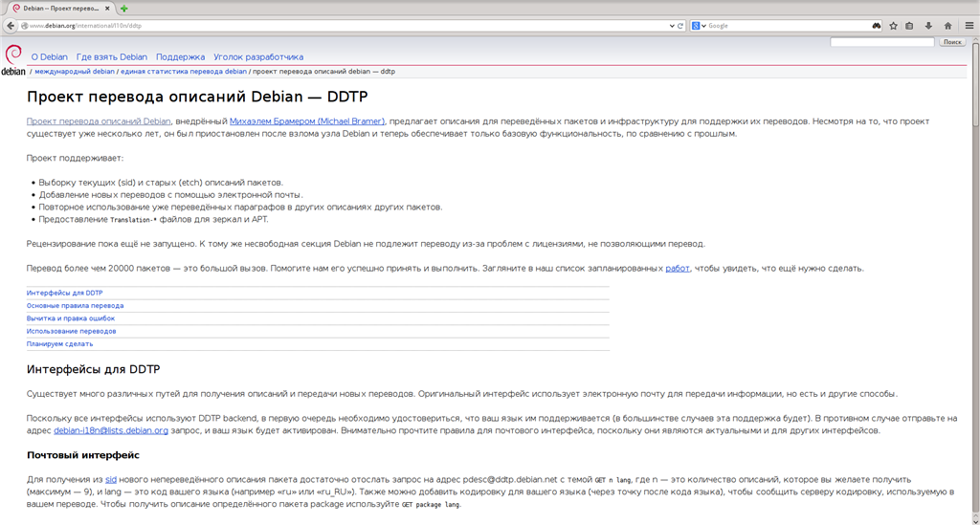
Task: Open Где взять Debian menu item
Action: [x=112, y=56]
